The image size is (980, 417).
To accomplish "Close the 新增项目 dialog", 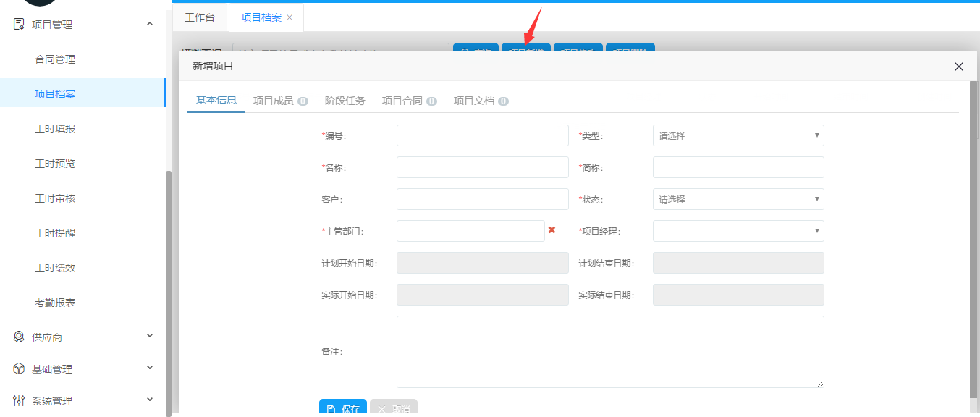I will (x=958, y=67).
